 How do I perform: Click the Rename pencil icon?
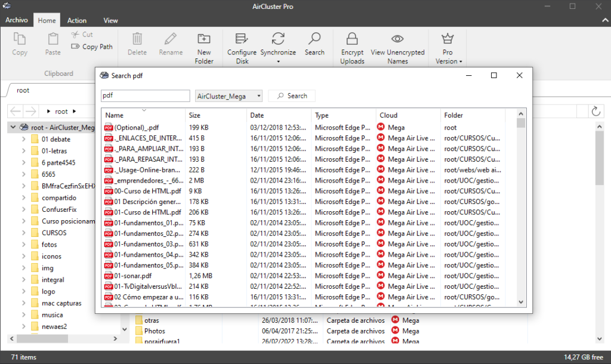point(171,39)
